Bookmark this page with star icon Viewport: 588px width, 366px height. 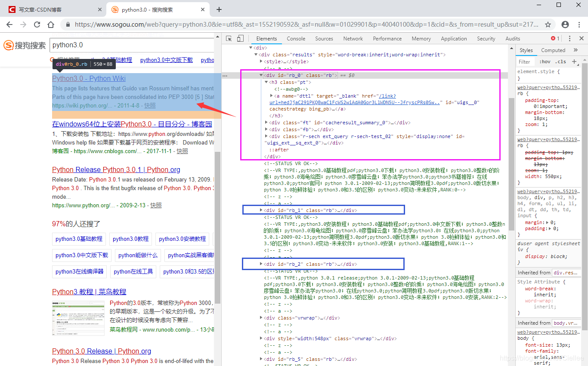[x=548, y=25]
